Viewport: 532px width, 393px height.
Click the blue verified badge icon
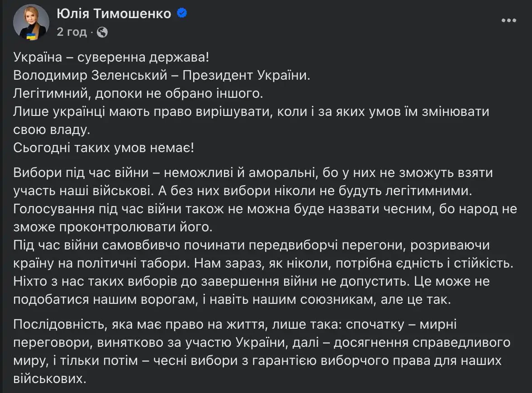click(182, 14)
